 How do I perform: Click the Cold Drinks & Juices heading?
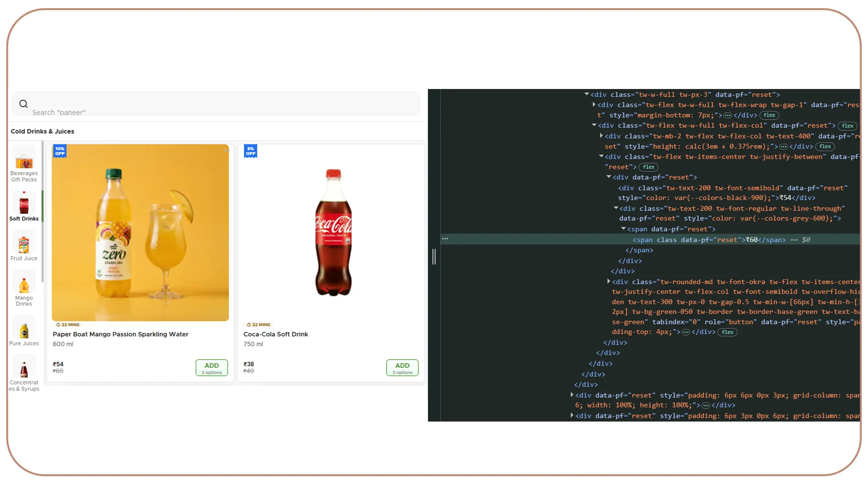click(x=42, y=131)
